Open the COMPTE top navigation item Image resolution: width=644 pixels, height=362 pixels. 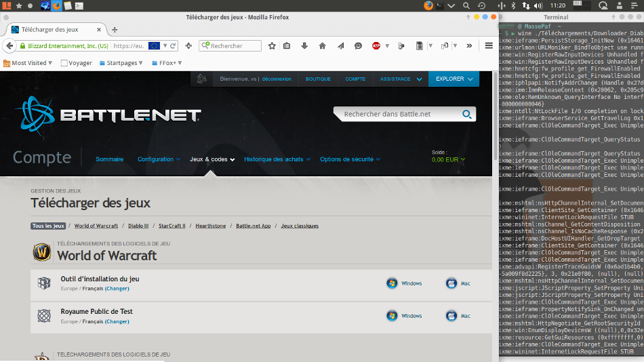click(355, 79)
